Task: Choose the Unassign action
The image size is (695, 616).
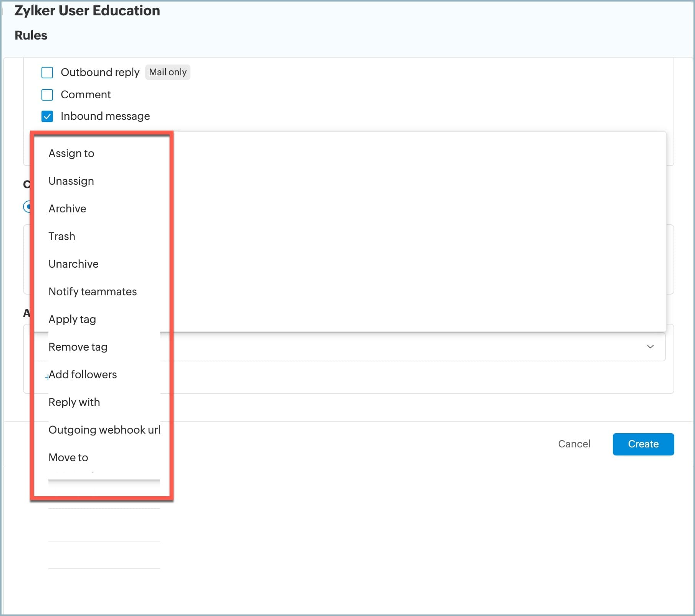Action: 71,181
